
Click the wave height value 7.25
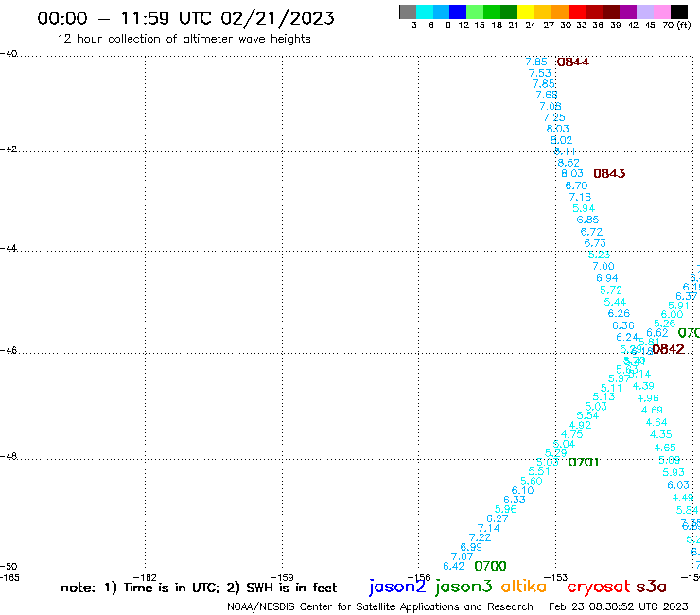[554, 117]
